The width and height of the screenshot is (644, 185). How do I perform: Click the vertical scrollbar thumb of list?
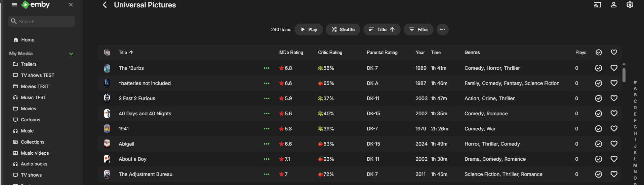point(624,75)
